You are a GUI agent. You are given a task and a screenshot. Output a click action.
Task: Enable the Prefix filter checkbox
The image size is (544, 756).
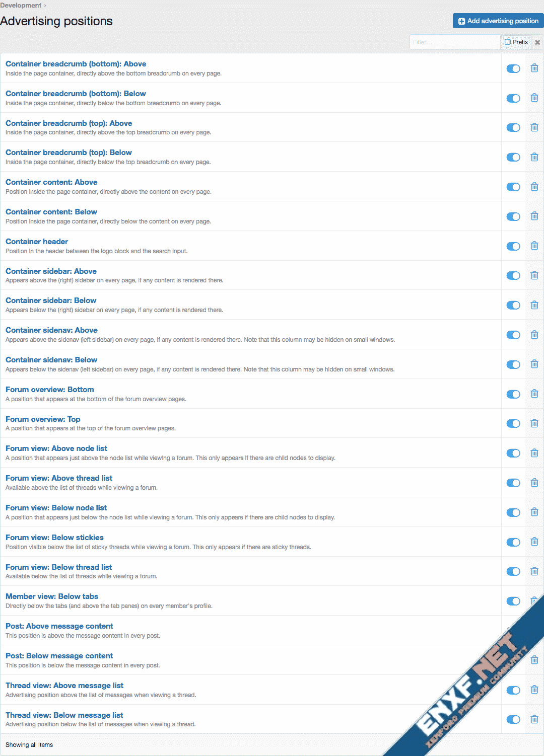508,42
